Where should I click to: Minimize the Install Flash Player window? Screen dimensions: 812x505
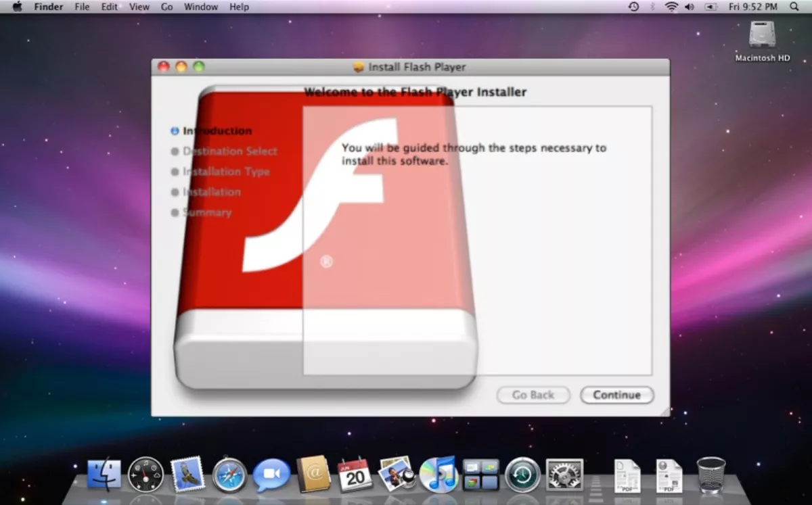(x=181, y=66)
